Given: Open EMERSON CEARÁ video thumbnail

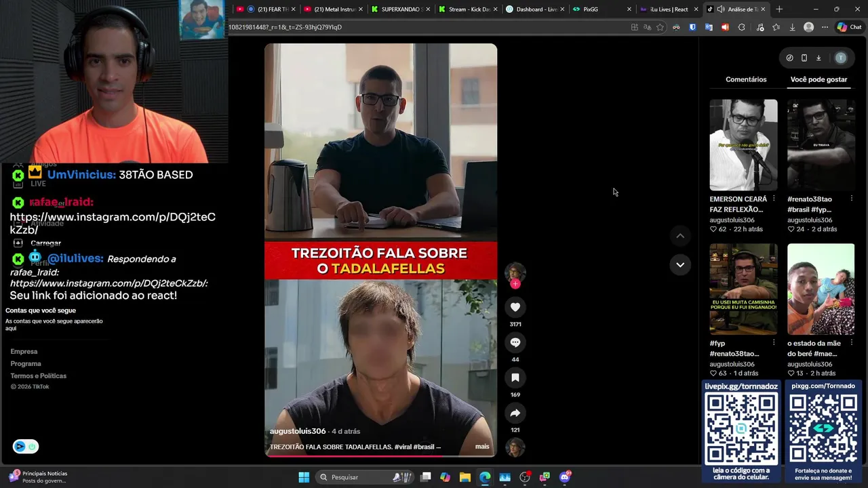Looking at the screenshot, I should (x=743, y=145).
